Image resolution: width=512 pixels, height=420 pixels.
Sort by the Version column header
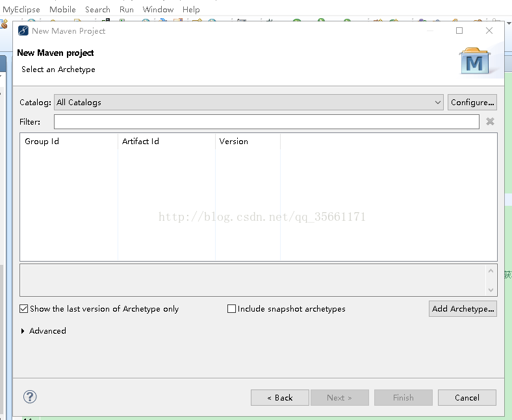click(248, 142)
